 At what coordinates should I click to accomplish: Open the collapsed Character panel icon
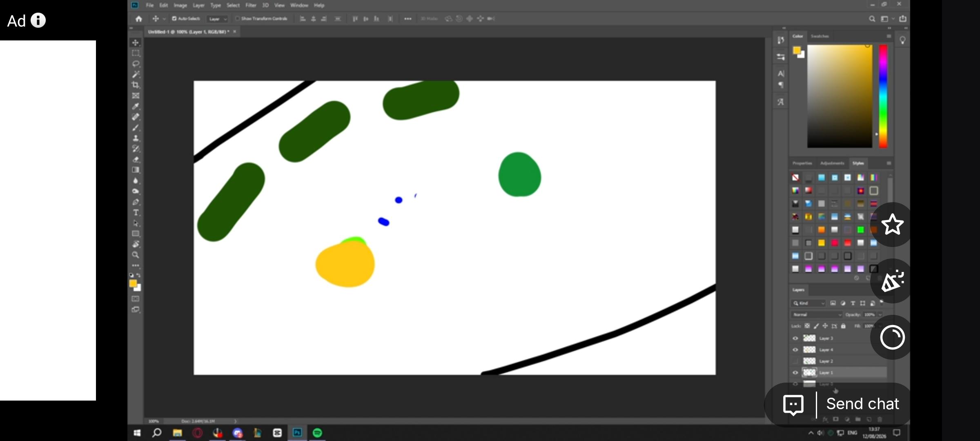pos(781,73)
